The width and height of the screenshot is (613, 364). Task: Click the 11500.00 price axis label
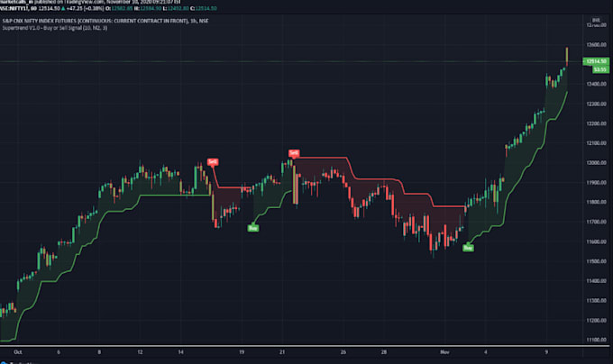tap(596, 261)
